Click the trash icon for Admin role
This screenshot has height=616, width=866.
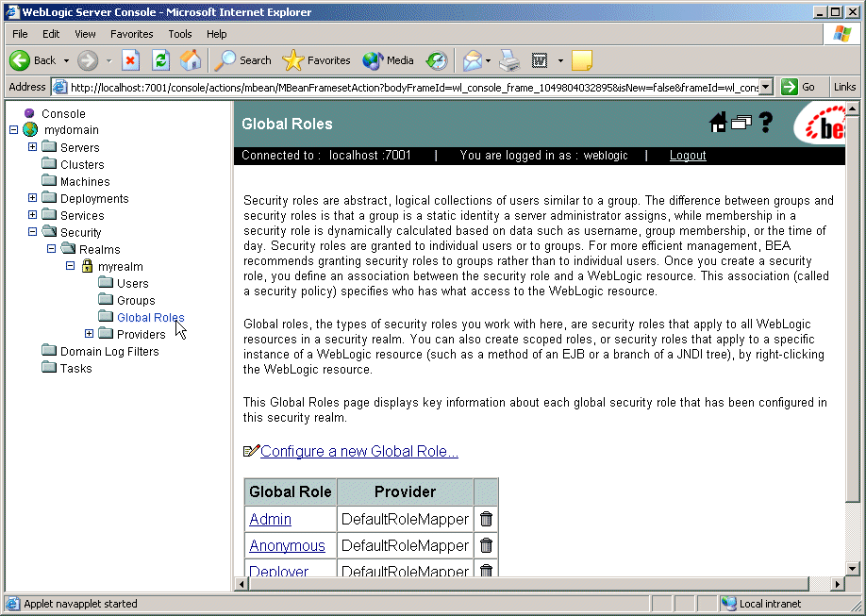click(486, 519)
